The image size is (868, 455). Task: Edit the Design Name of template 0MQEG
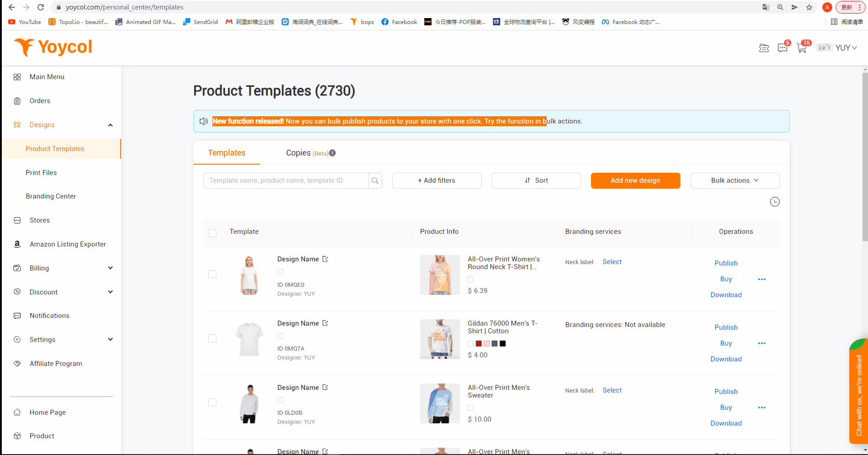click(326, 259)
